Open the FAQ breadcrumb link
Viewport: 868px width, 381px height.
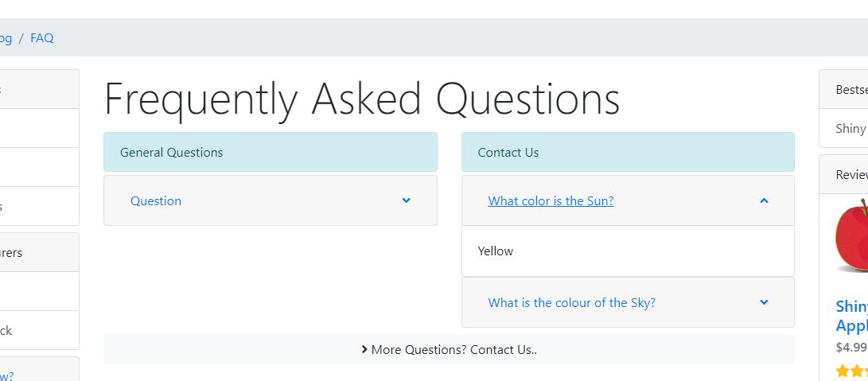click(42, 38)
